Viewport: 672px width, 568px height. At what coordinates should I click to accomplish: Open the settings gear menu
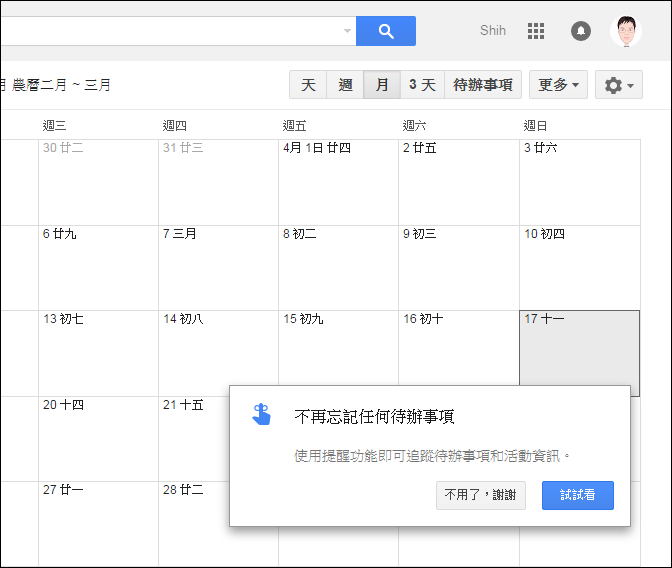coord(618,85)
